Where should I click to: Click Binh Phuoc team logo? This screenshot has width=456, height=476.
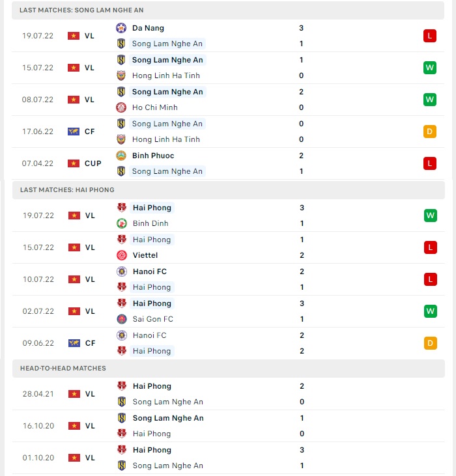tap(121, 156)
